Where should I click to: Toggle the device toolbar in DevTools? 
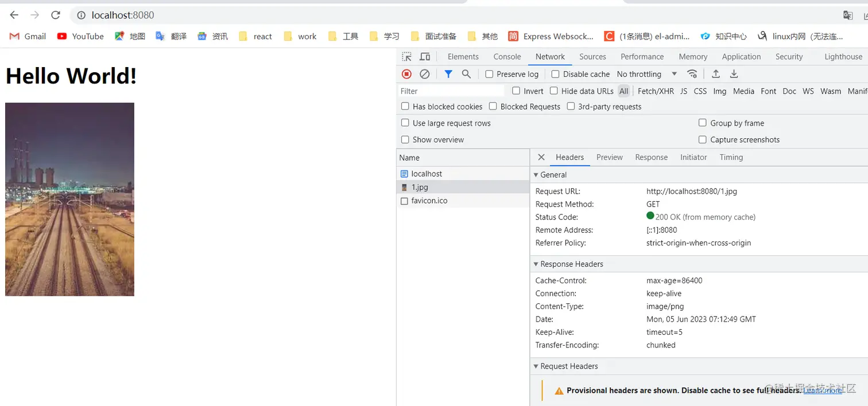pos(425,57)
